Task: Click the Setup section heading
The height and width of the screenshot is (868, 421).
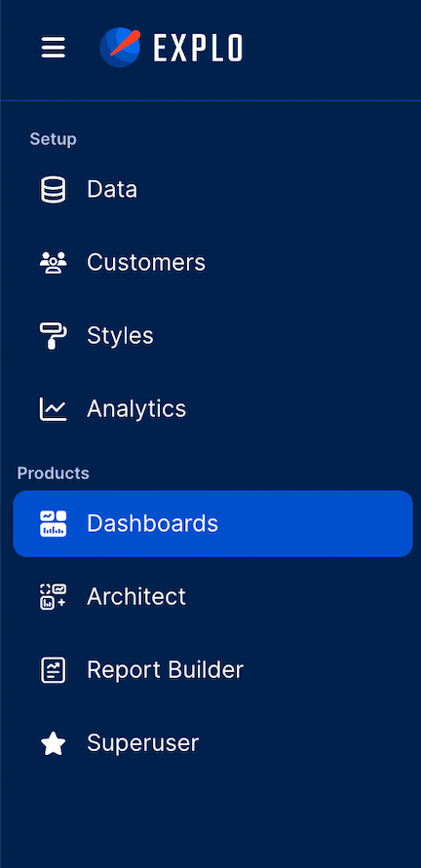Action: [x=54, y=139]
